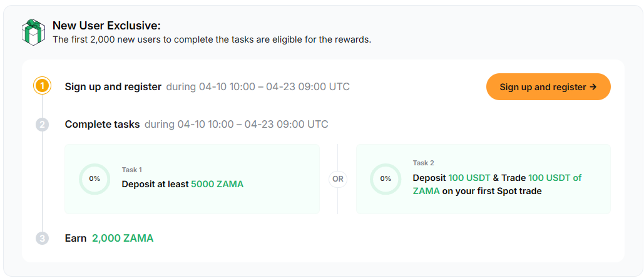This screenshot has height=278, width=644.
Task: Click the 'Complete tasks' step label
Action: tap(102, 124)
